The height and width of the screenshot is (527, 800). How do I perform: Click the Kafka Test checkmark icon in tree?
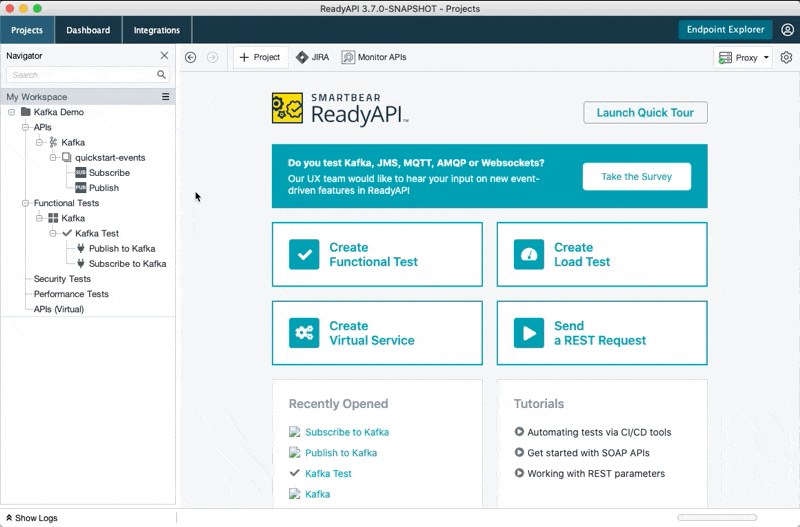[67, 233]
